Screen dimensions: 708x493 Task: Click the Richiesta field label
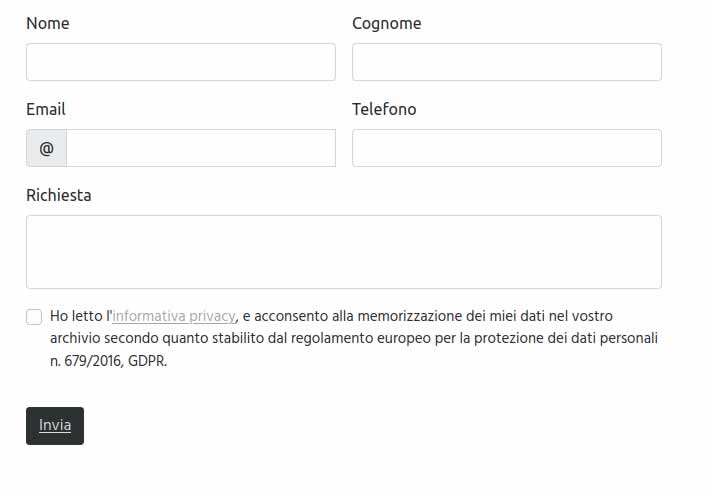pyautogui.click(x=58, y=195)
